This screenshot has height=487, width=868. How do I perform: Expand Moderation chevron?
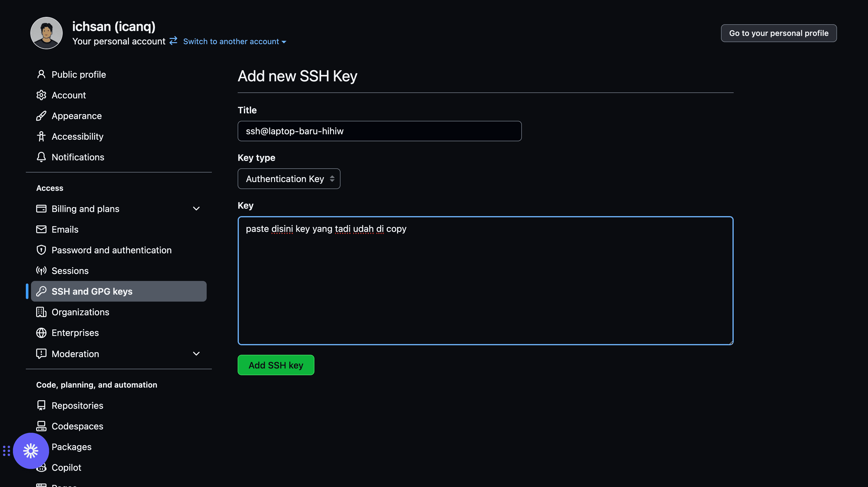click(196, 354)
